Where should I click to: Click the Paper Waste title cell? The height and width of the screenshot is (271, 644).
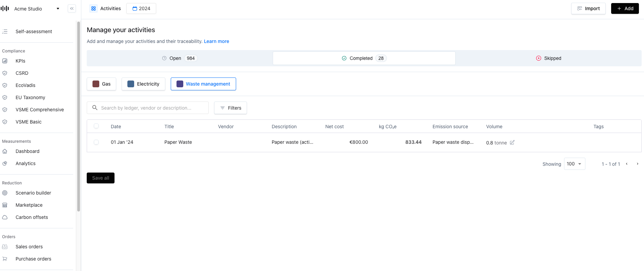[178, 142]
